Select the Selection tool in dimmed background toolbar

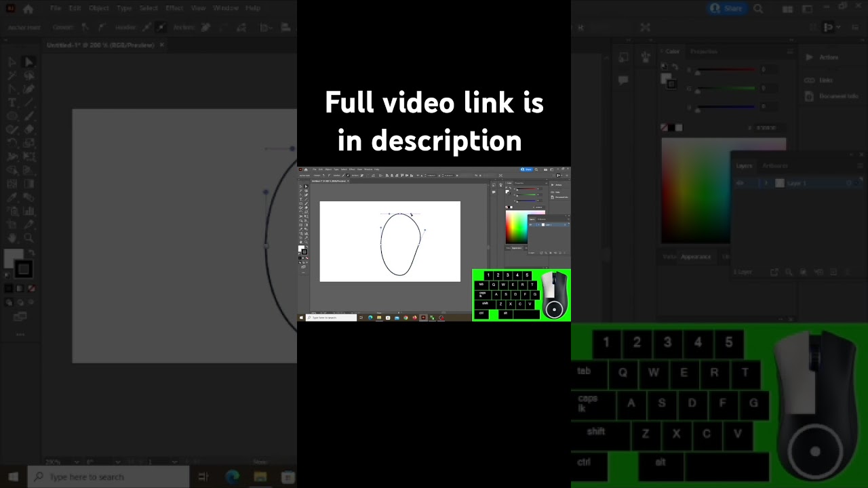[x=12, y=62]
